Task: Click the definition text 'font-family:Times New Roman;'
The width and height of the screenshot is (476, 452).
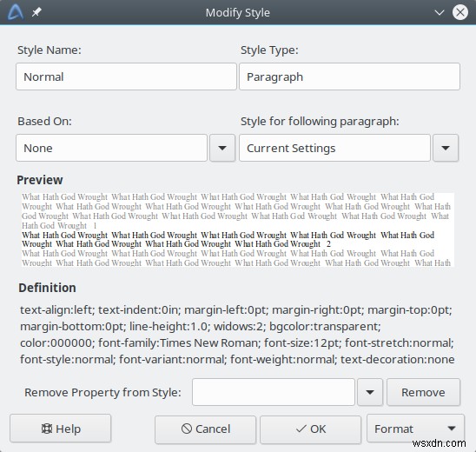Action: click(180, 343)
